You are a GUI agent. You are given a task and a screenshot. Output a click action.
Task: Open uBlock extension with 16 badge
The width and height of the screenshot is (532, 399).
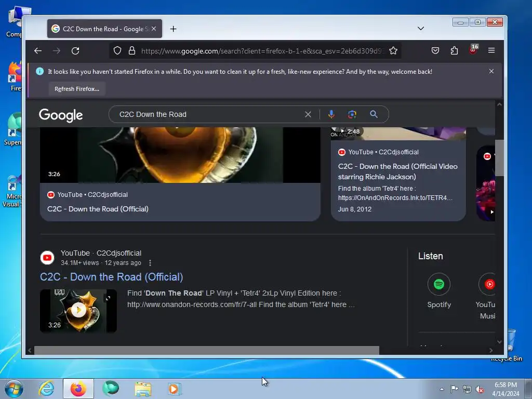[x=473, y=50]
